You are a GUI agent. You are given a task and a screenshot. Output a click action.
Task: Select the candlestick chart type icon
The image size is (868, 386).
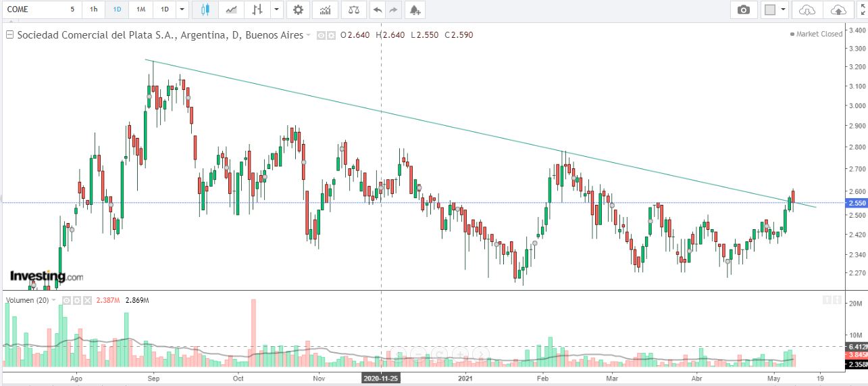(x=205, y=9)
